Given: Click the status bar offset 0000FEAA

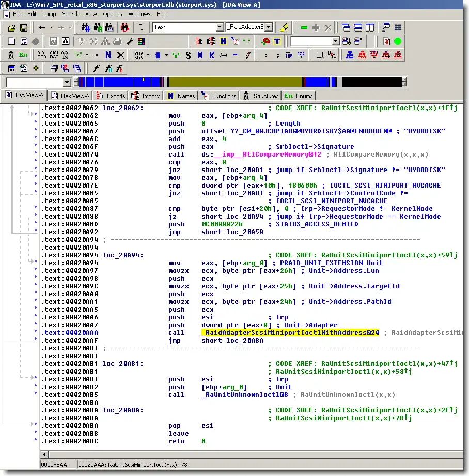Looking at the screenshot, I should pyautogui.click(x=54, y=465).
